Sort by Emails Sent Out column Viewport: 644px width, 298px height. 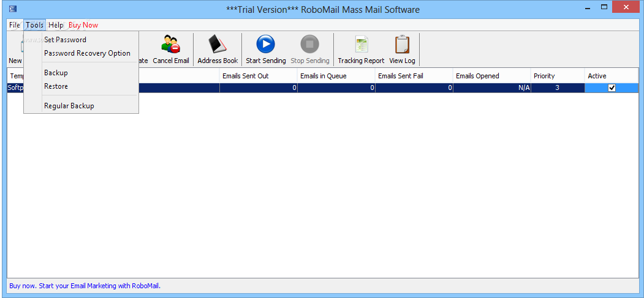(259, 76)
